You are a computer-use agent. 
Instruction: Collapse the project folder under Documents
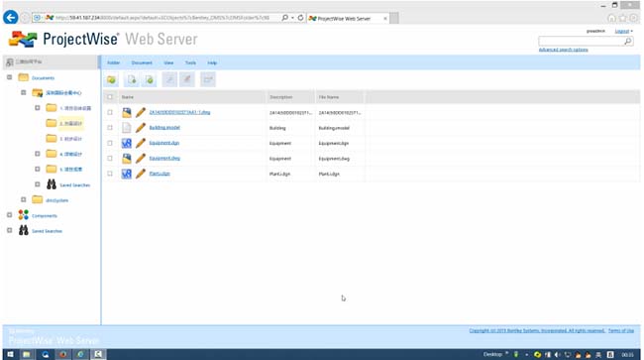click(24, 92)
